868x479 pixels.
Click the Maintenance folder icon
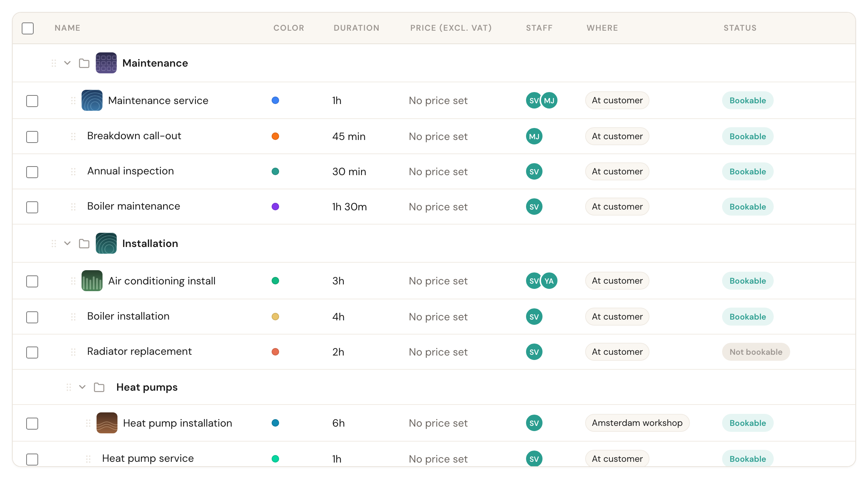pos(84,63)
